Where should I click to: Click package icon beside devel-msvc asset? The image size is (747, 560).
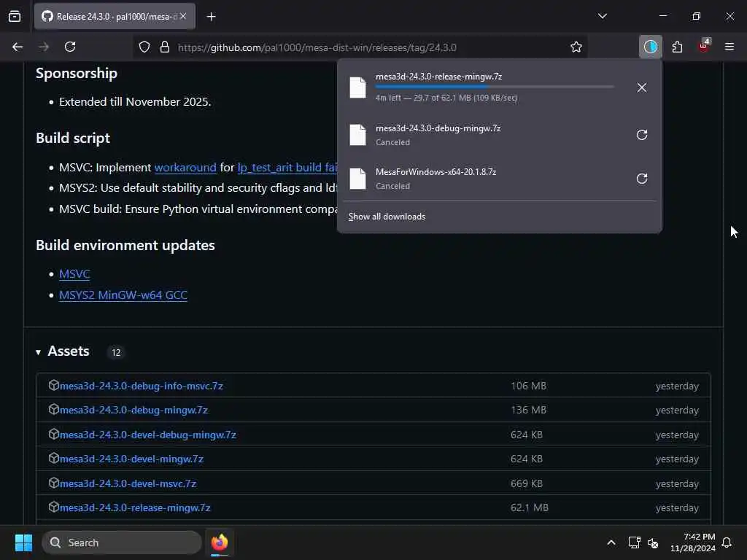54,483
